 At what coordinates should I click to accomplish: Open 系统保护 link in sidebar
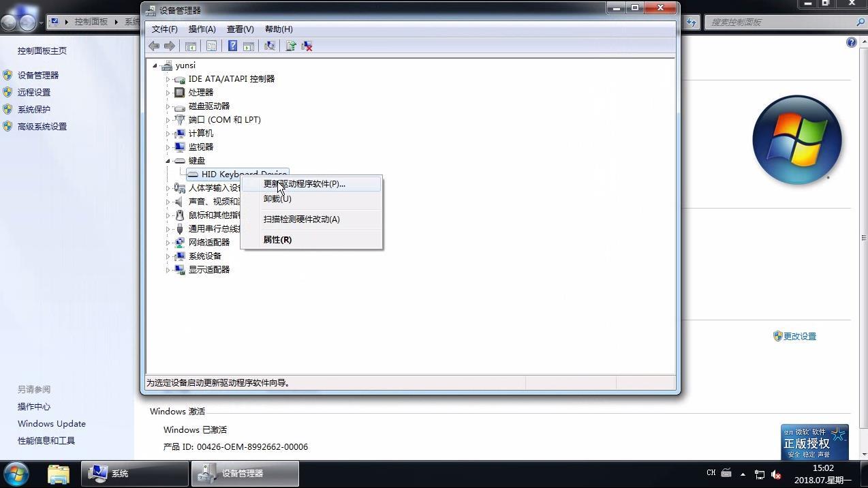click(34, 109)
